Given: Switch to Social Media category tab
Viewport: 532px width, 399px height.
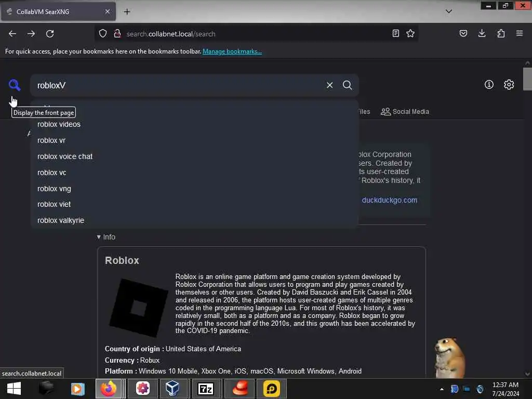Looking at the screenshot, I should point(405,112).
